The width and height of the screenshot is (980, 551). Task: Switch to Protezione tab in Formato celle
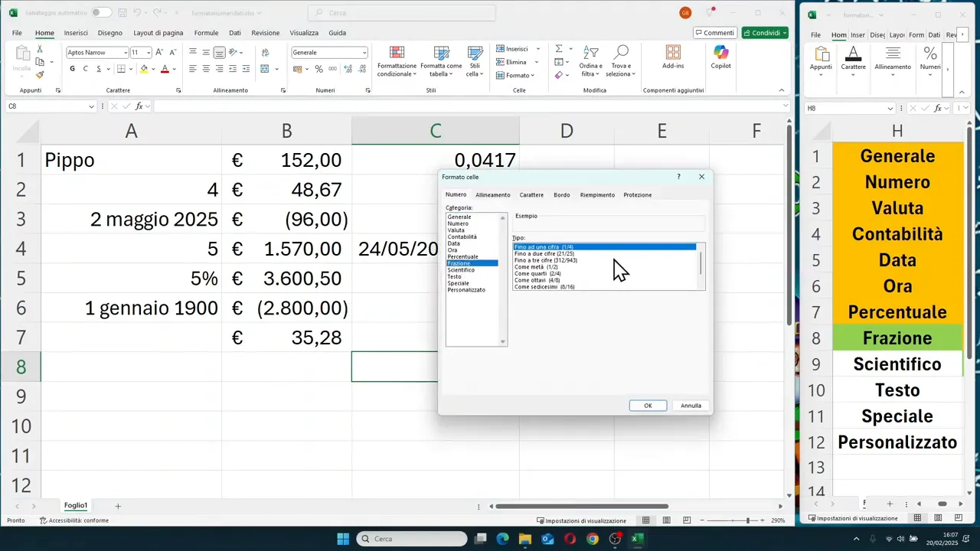tap(638, 195)
